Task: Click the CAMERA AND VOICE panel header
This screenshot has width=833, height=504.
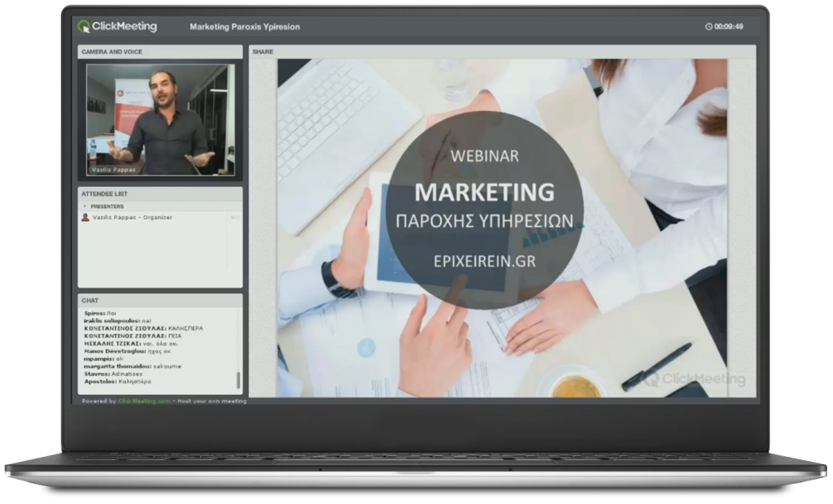Action: [160, 51]
